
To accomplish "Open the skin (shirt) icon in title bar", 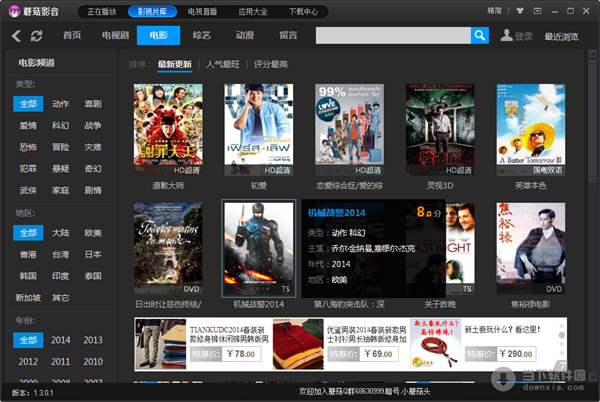I will [520, 11].
